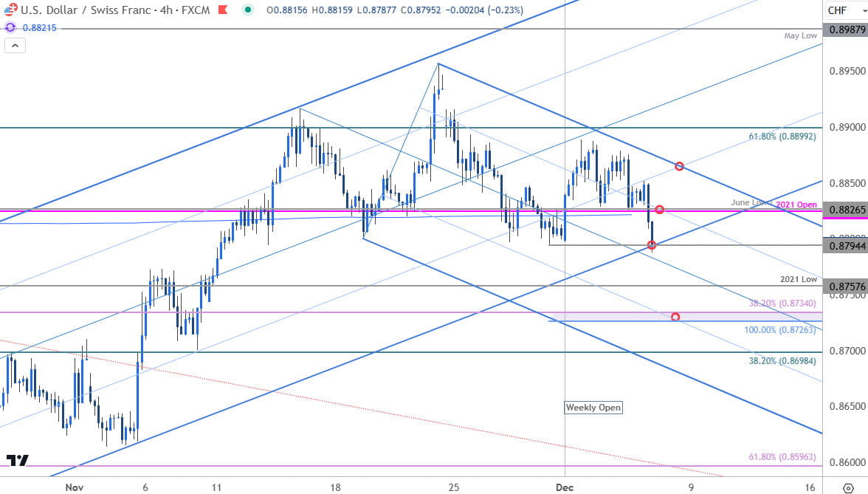
Task: Click the 61.80% (0.88992) Fibonacci label
Action: click(x=782, y=136)
